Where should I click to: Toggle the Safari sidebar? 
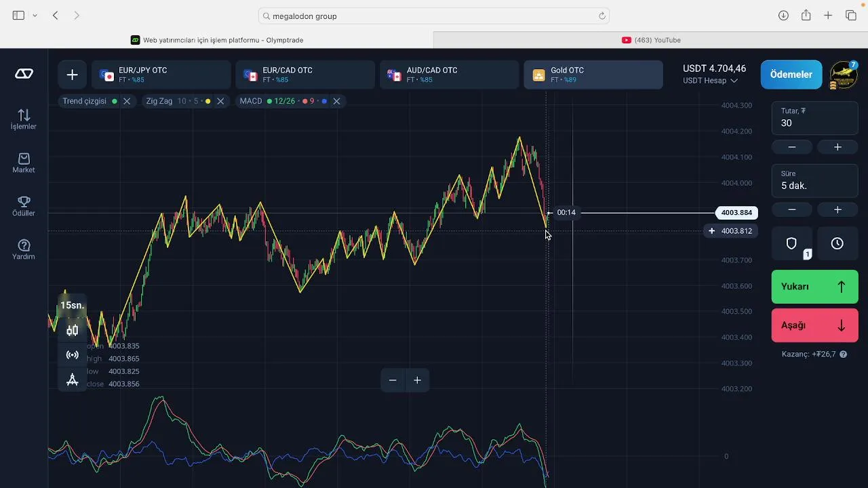coord(18,16)
